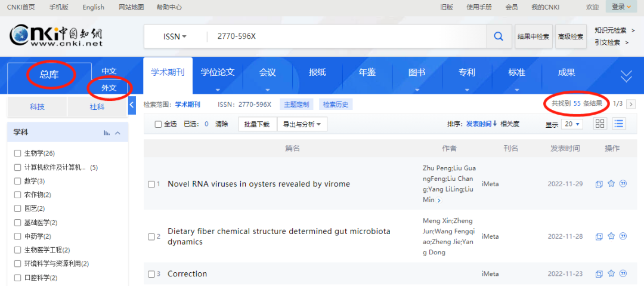Open the 导出与分析 dropdown

(302, 124)
